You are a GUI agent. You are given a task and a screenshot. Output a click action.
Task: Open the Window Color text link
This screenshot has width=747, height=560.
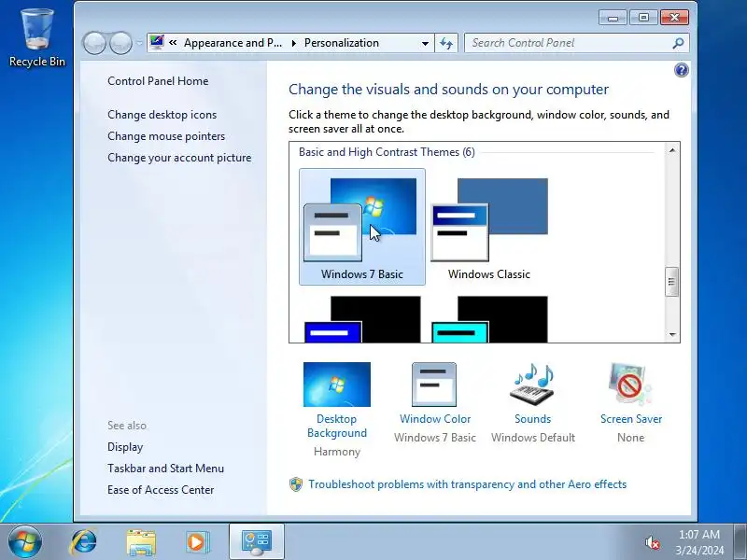click(435, 419)
